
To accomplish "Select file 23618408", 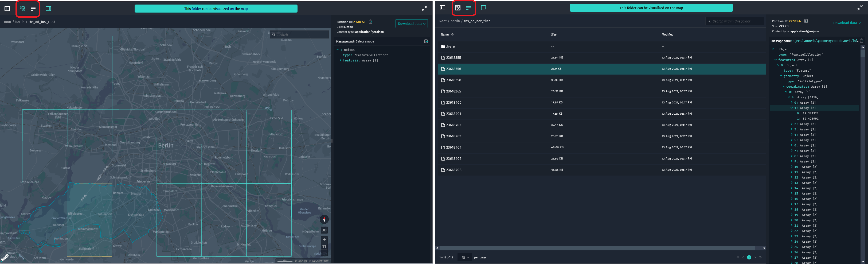I will pos(602,170).
